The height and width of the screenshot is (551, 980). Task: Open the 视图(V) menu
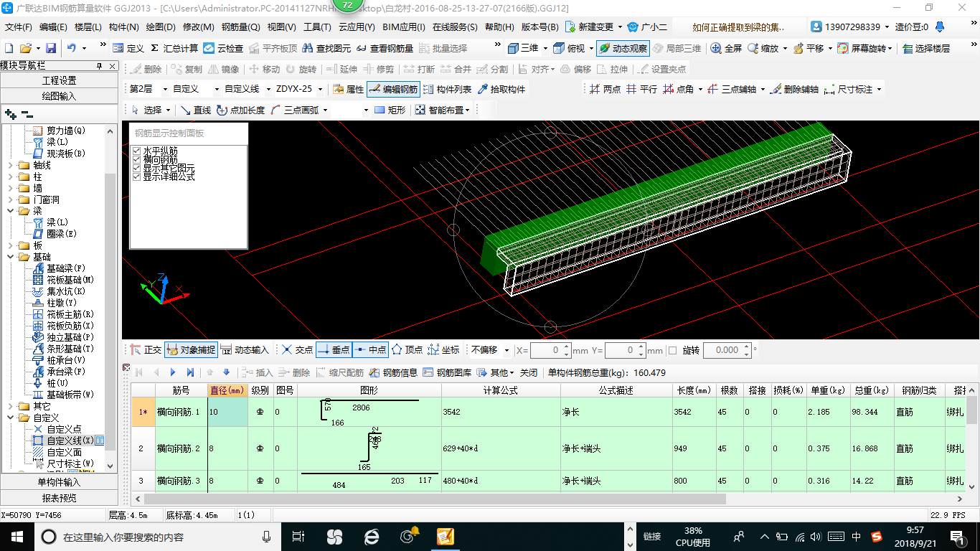tap(281, 27)
